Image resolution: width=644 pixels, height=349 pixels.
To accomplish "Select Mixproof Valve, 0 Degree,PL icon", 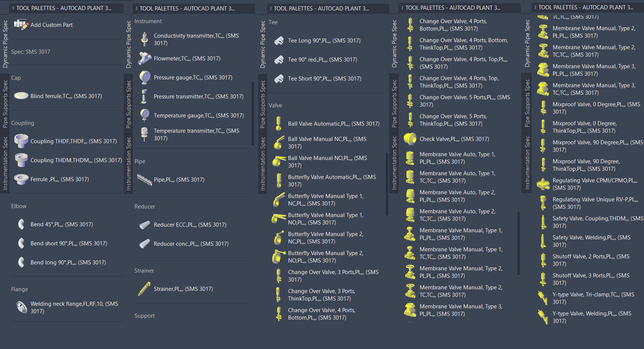I will coord(543,108).
